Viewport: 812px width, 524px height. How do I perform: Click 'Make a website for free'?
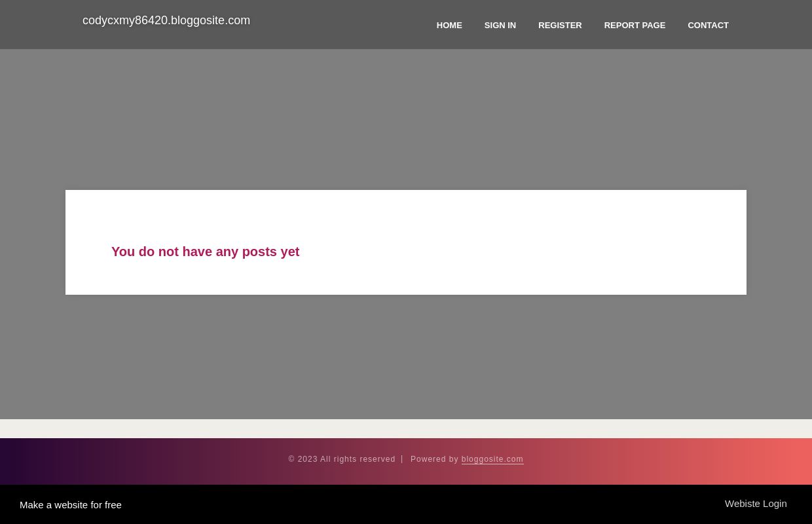click(71, 504)
